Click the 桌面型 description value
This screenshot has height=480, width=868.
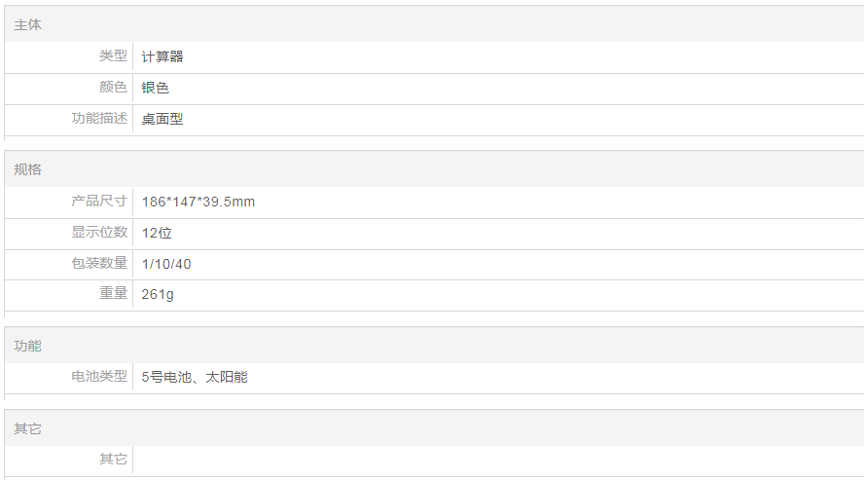point(163,119)
